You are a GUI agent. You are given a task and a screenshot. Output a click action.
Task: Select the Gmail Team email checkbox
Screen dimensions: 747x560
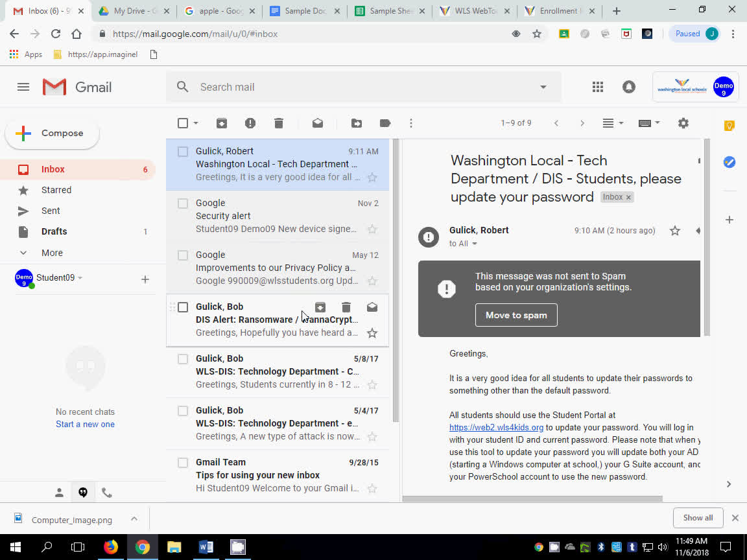click(x=182, y=462)
